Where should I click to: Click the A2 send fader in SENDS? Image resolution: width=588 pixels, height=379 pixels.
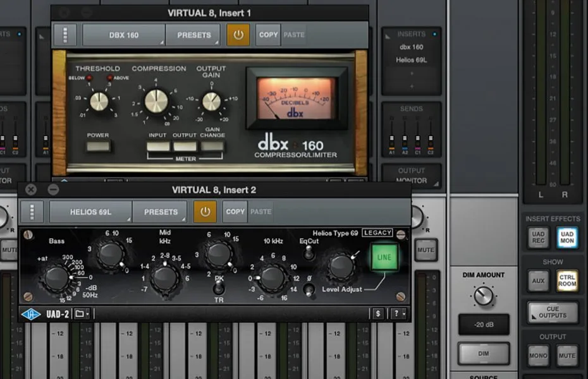pos(405,140)
